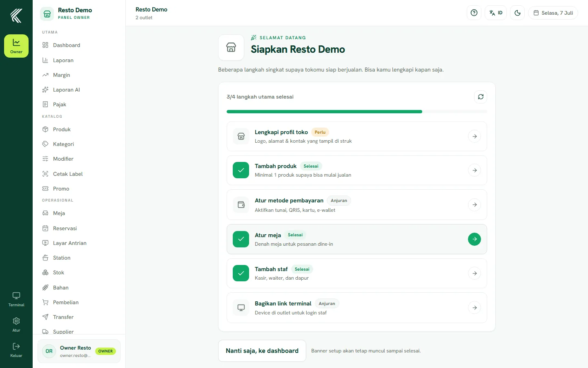Screen dimensions: 588x368
Task: Select the Owner rail icon
Action: pyautogui.click(x=16, y=46)
